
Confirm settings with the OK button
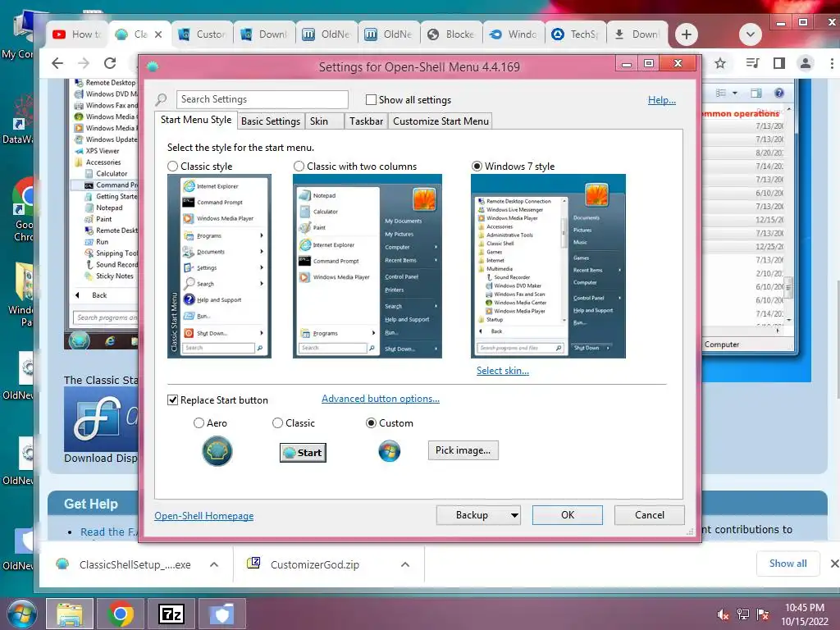(568, 515)
